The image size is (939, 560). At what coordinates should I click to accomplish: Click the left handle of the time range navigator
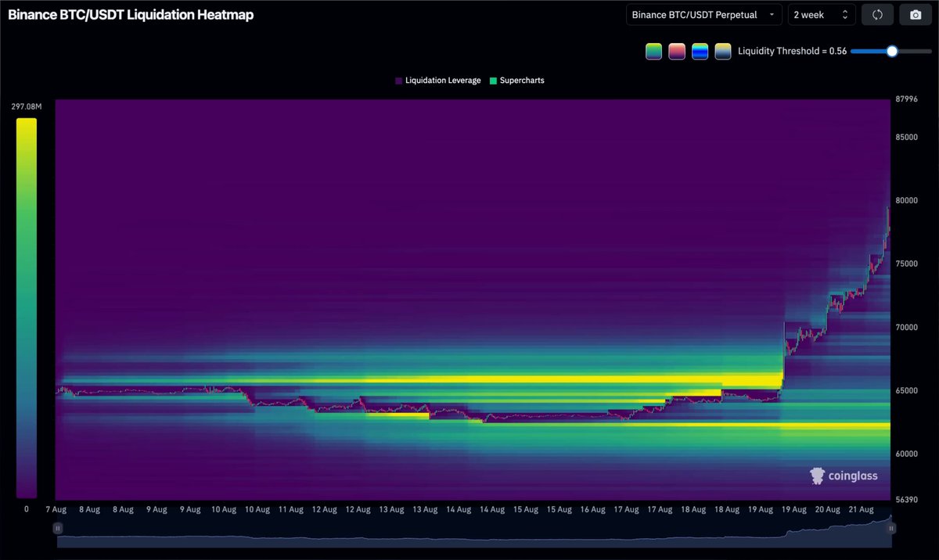pyautogui.click(x=57, y=529)
